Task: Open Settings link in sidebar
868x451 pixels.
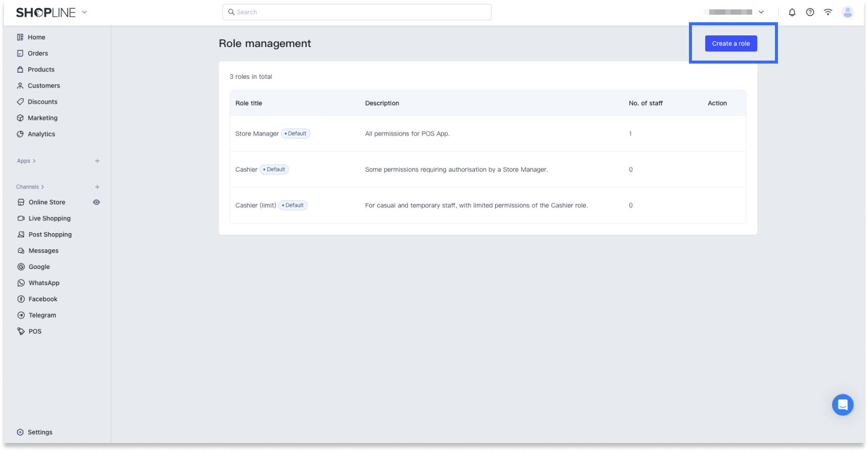Action: tap(40, 432)
